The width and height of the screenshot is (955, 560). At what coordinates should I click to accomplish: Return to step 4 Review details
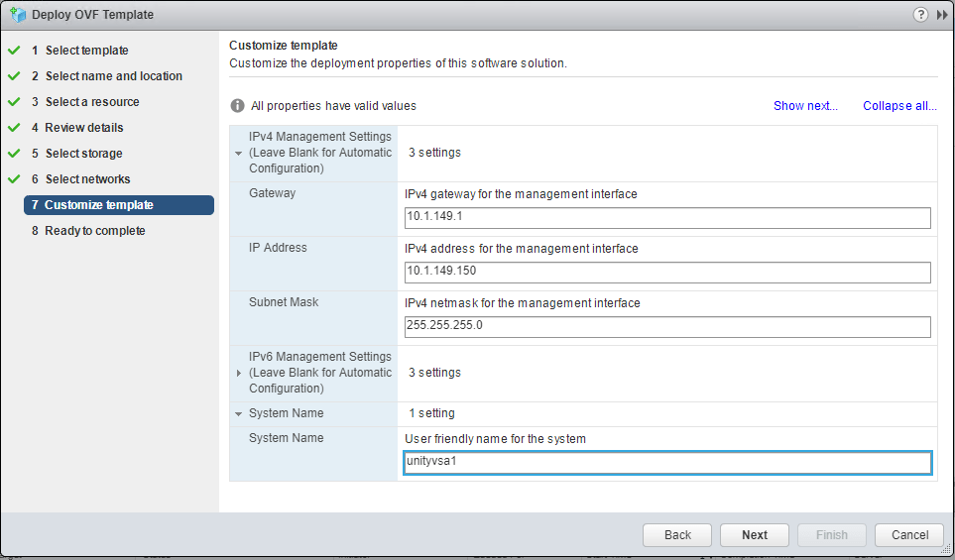84,128
